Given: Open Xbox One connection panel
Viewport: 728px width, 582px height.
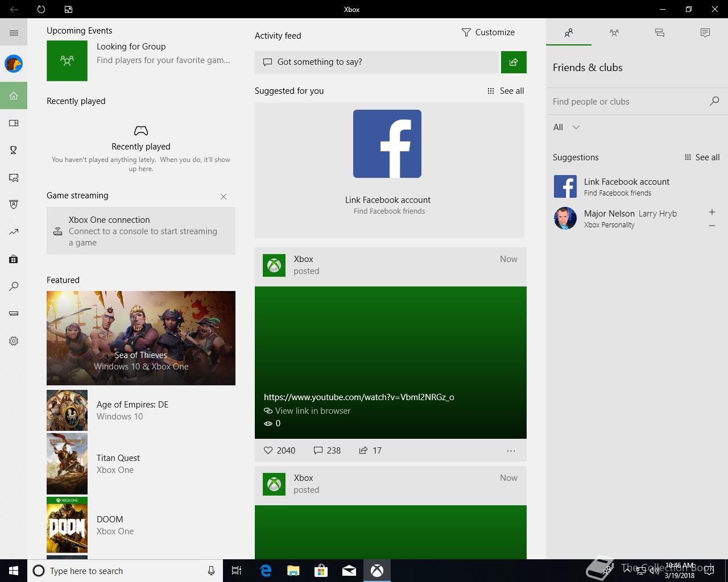Looking at the screenshot, I should point(141,231).
